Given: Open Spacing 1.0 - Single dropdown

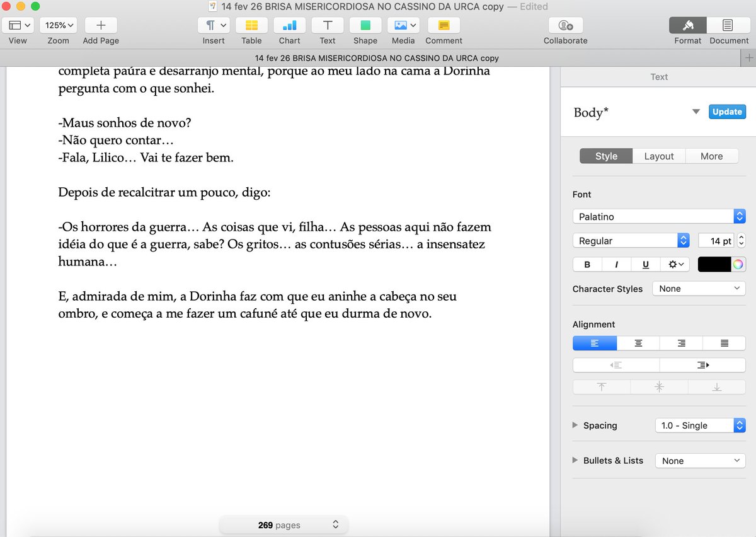Looking at the screenshot, I should 701,425.
